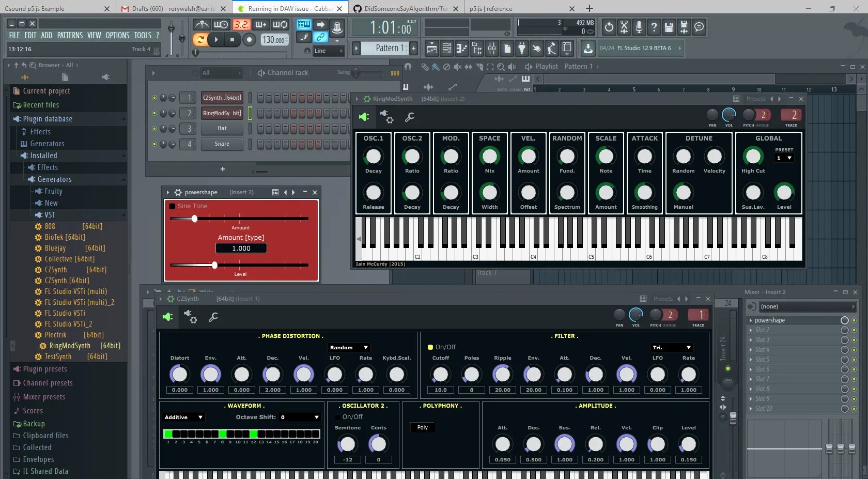
Task: Toggle the Filter On/Off switch in CZSynth
Action: [x=430, y=347]
